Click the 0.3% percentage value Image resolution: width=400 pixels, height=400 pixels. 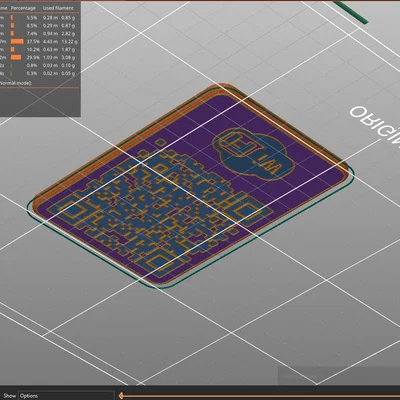pos(32,73)
